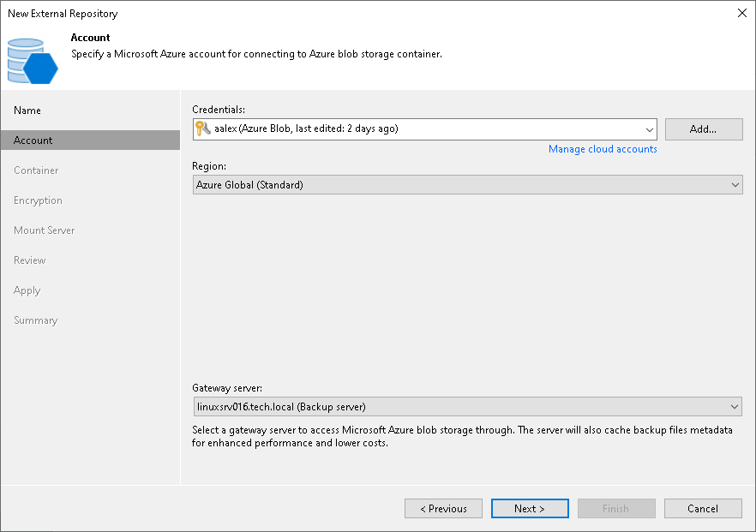Screen dimensions: 756x532
Task: Expand the Credentials dropdown arrow
Action: click(649, 129)
